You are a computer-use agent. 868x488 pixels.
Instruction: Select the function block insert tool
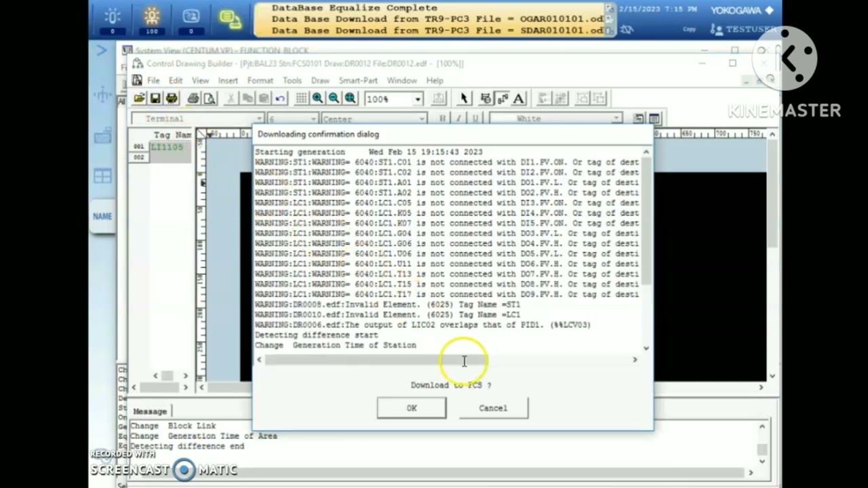tap(486, 99)
